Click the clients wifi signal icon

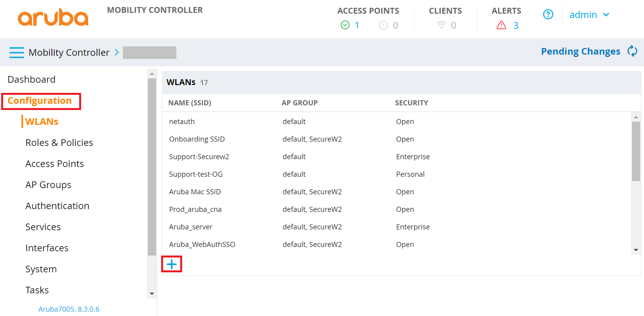click(x=441, y=25)
